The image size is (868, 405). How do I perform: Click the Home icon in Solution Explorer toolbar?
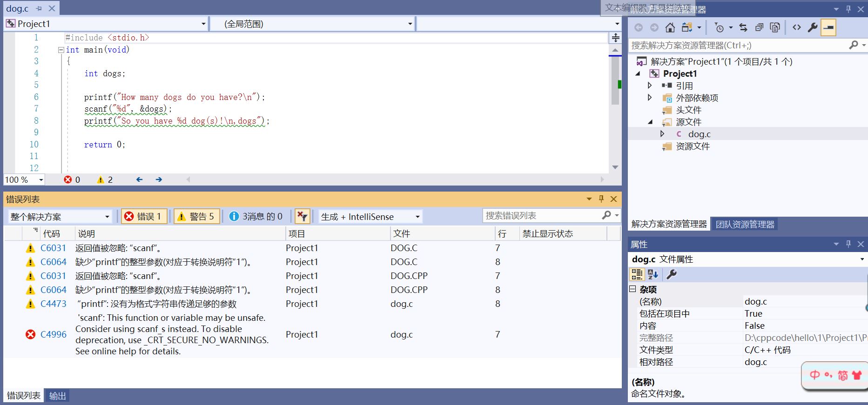(x=670, y=27)
